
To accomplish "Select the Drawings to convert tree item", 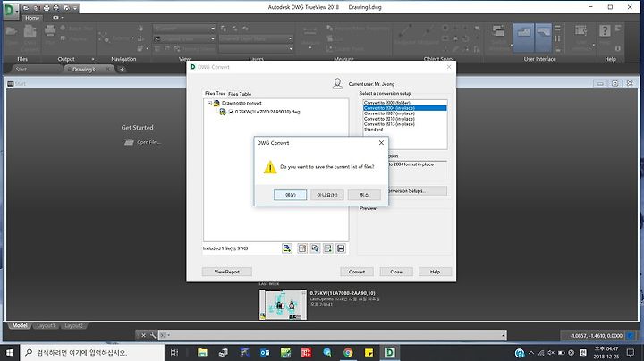I will [x=241, y=104].
